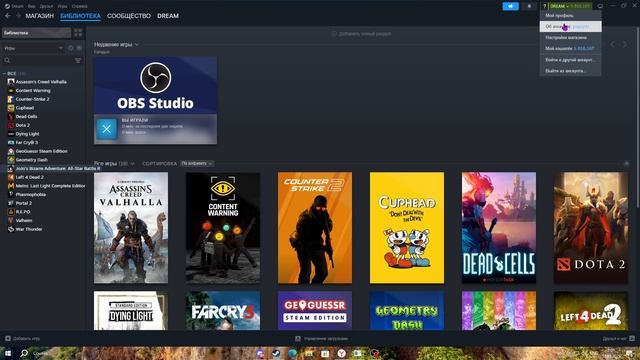Screen dimensions: 640x360
Task: Click the forward navigation arrow
Action: (18, 16)
